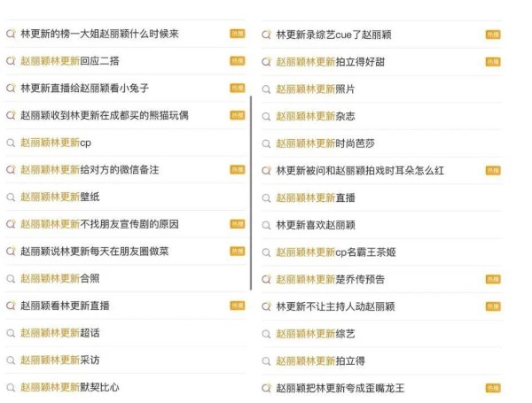Choose 林更新被问和赵丽颖拍戏时耳朵怎么红
The image size is (532, 403).
coord(381,170)
